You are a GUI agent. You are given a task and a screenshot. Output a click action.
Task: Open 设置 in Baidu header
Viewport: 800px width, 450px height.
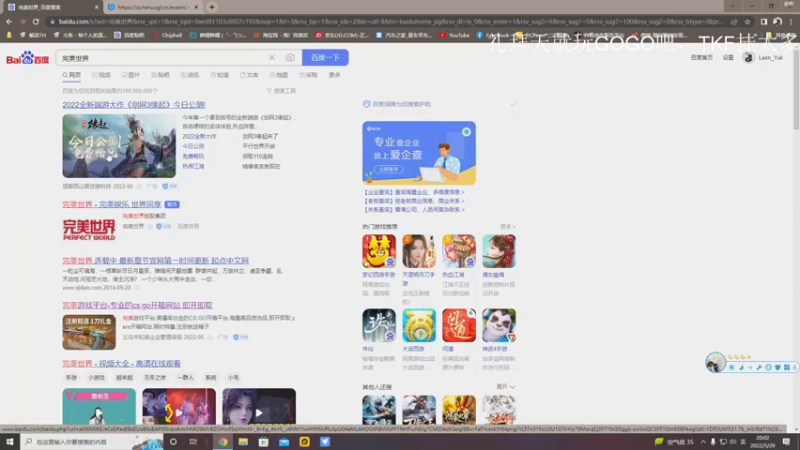coord(728,58)
